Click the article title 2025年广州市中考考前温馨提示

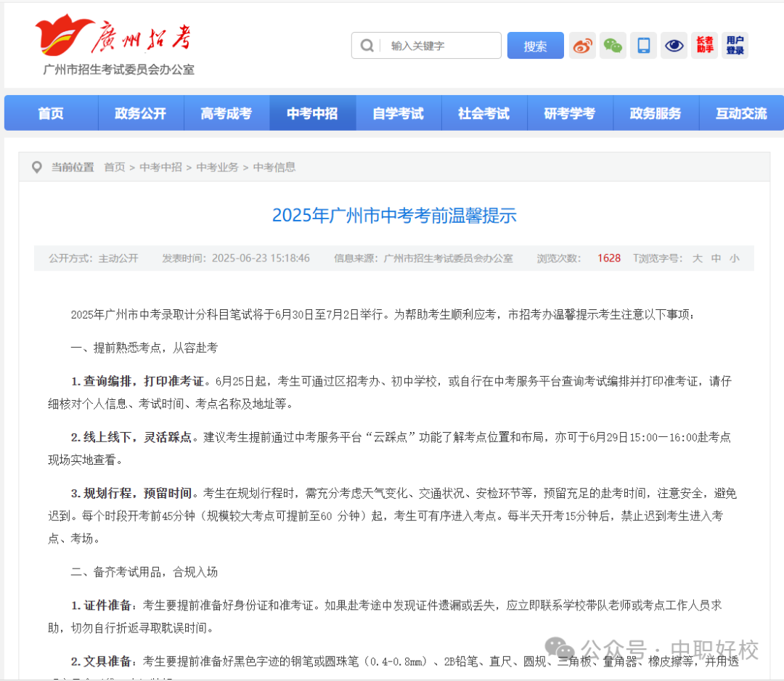(394, 216)
